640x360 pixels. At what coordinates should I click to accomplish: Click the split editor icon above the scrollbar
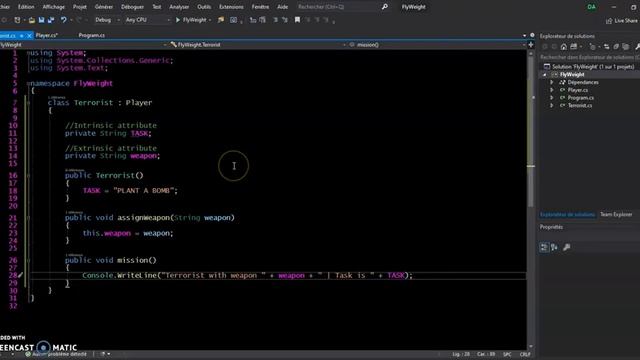click(531, 44)
